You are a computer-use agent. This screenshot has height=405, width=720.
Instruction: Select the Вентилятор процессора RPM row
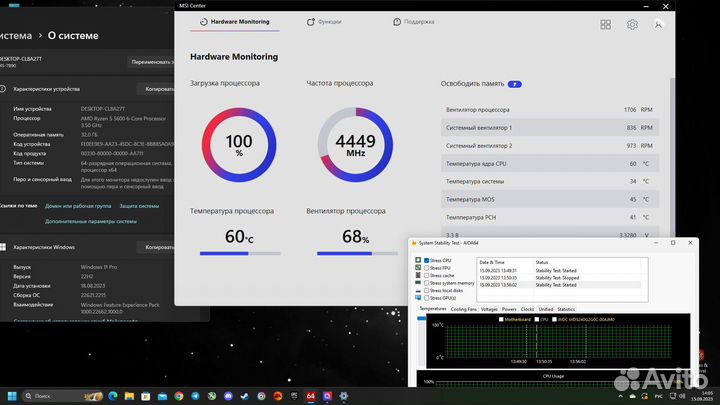550,110
